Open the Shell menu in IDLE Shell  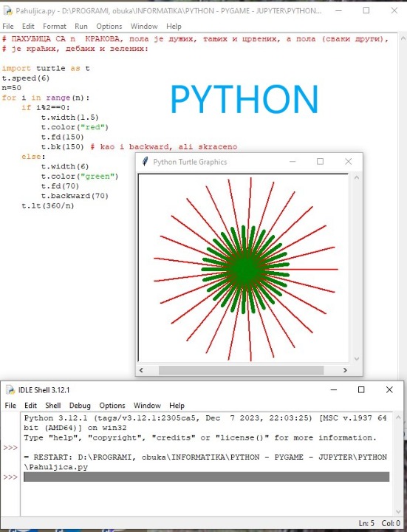[x=53, y=406]
